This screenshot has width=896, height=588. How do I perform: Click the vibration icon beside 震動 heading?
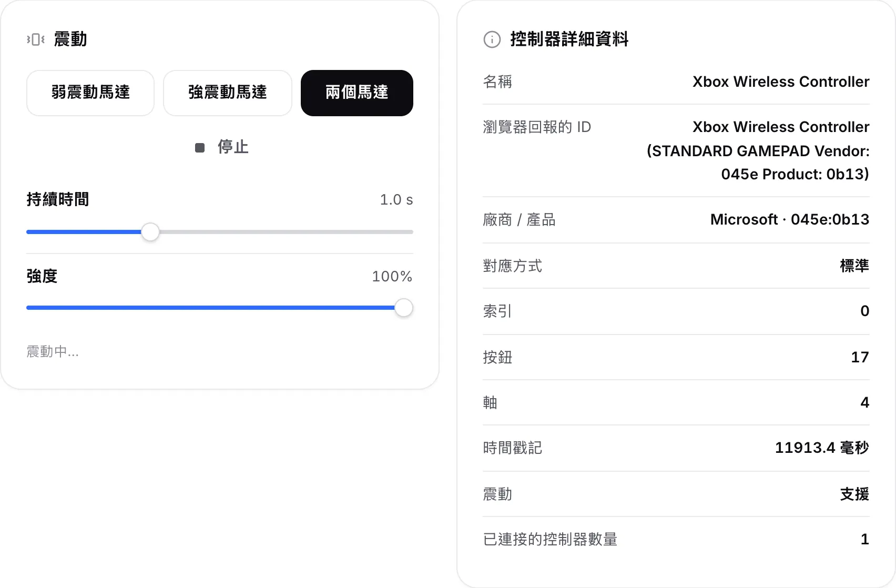(x=36, y=39)
